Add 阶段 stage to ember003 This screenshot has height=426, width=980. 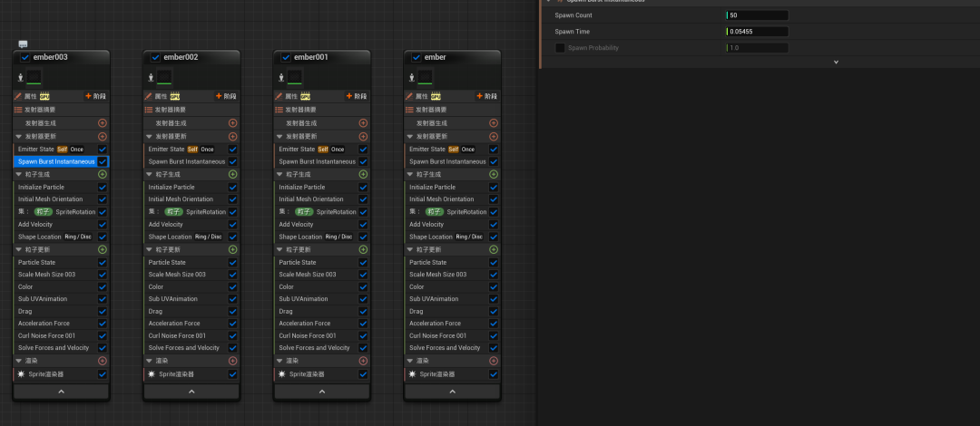click(x=95, y=96)
